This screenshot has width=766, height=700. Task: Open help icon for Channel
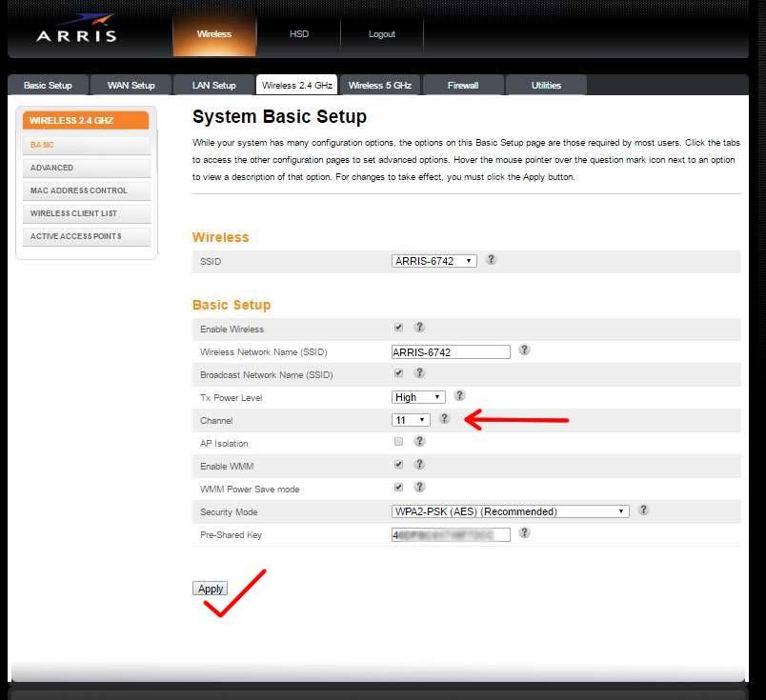(x=444, y=418)
